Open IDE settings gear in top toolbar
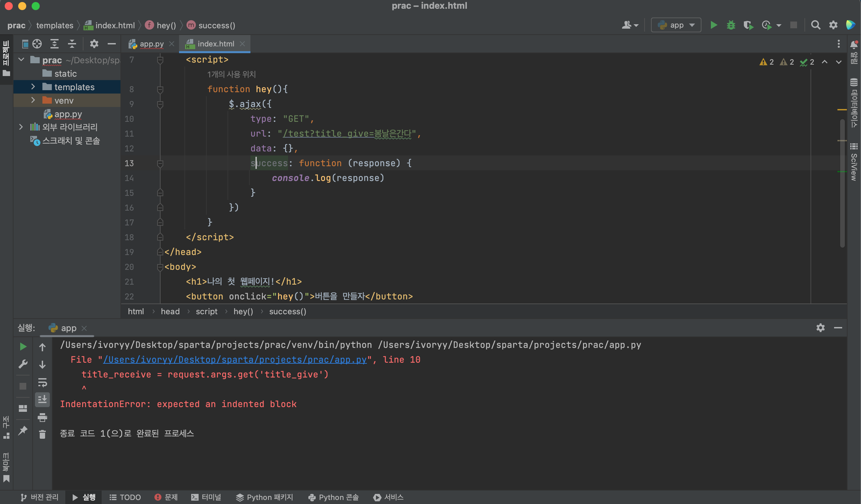 pyautogui.click(x=833, y=25)
